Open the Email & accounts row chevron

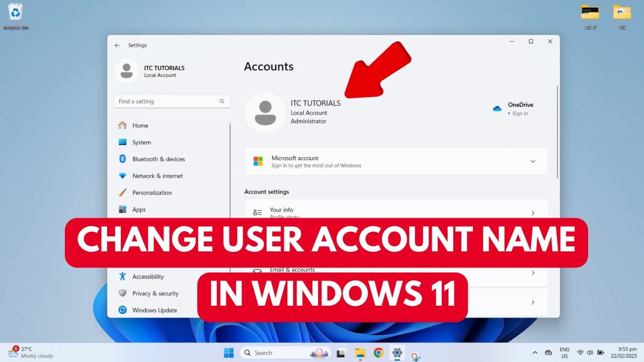point(533,273)
